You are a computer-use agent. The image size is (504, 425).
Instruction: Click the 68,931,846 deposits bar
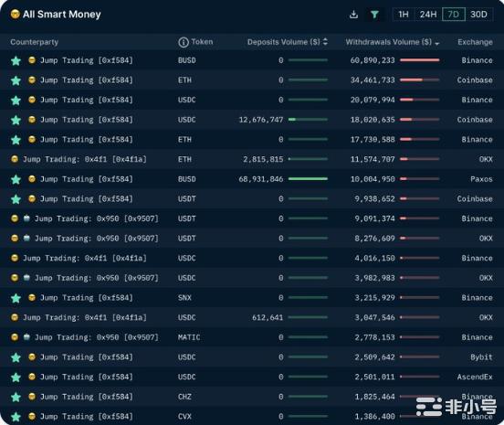(x=308, y=179)
